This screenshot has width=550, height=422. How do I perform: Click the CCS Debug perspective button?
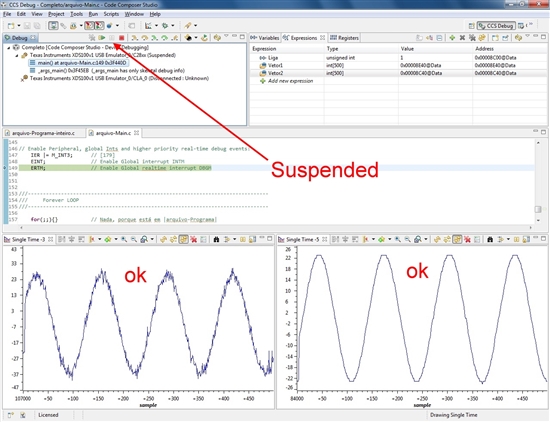click(x=496, y=26)
